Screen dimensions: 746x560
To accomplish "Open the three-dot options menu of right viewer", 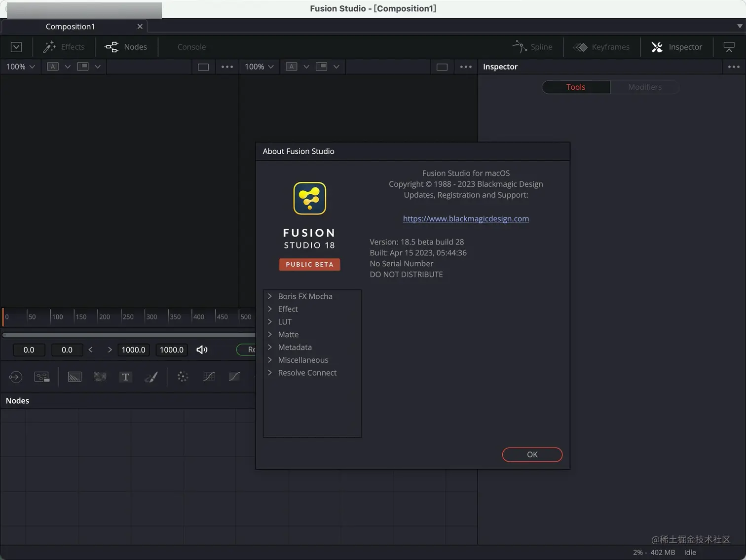I will coord(466,67).
